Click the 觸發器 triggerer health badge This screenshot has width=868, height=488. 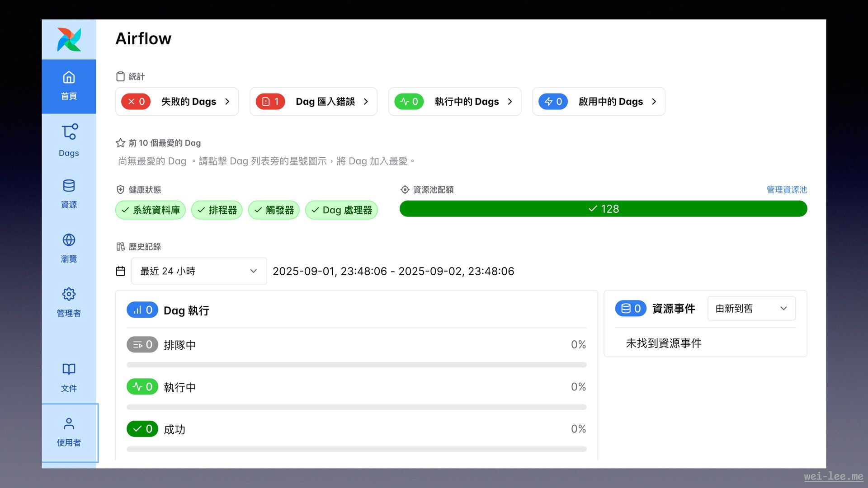(274, 210)
